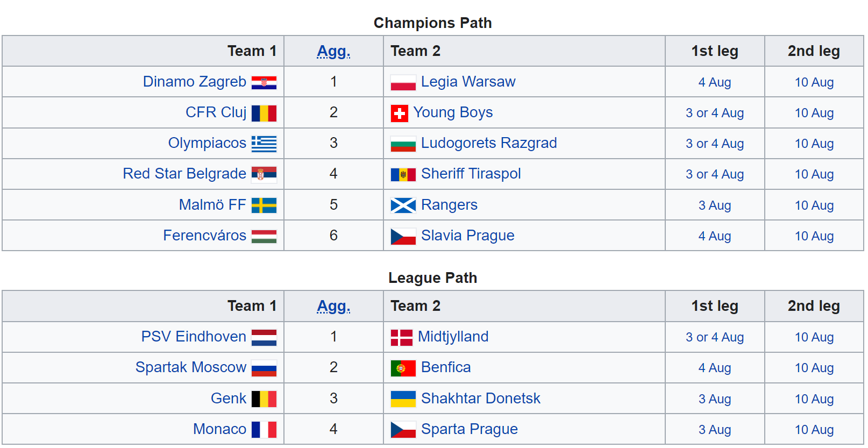Click the Swedish flag beside Malmö FF
The width and height of the screenshot is (868, 448).
(264, 205)
